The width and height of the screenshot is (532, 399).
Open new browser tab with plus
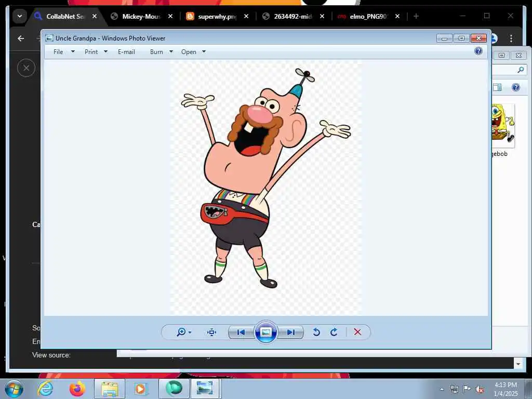click(416, 16)
